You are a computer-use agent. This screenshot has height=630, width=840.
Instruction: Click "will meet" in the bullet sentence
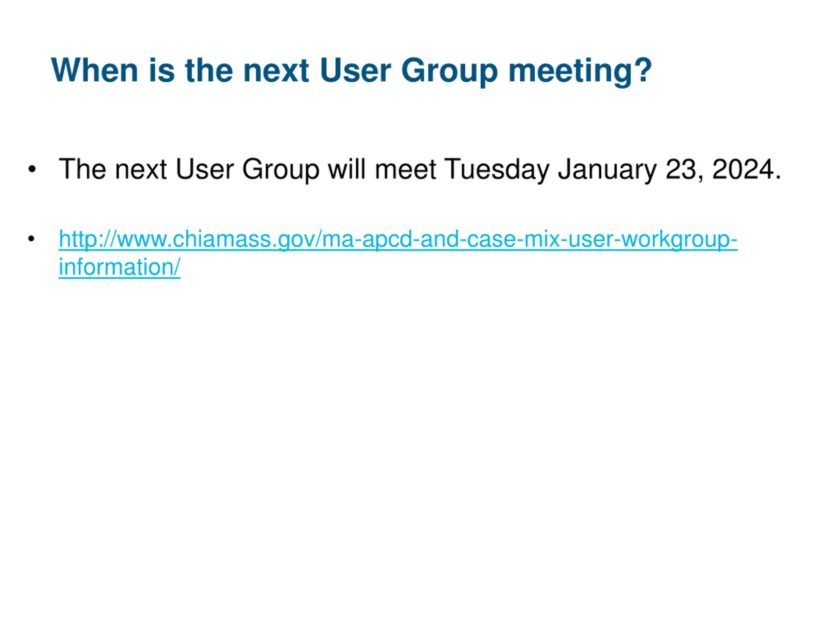[382, 169]
